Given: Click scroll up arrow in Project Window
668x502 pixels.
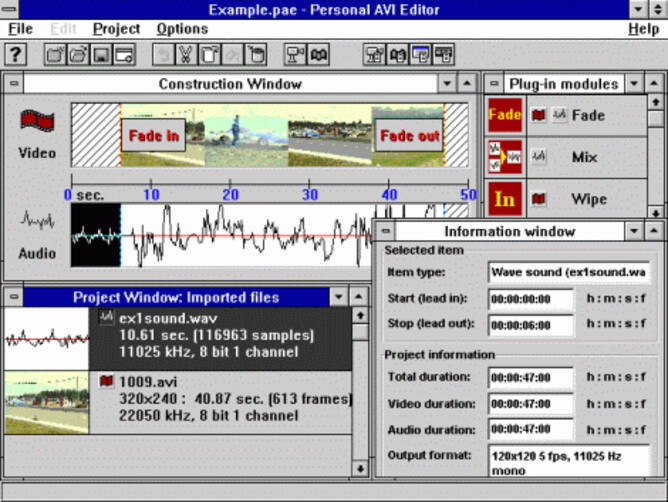Looking at the screenshot, I should click(360, 315).
